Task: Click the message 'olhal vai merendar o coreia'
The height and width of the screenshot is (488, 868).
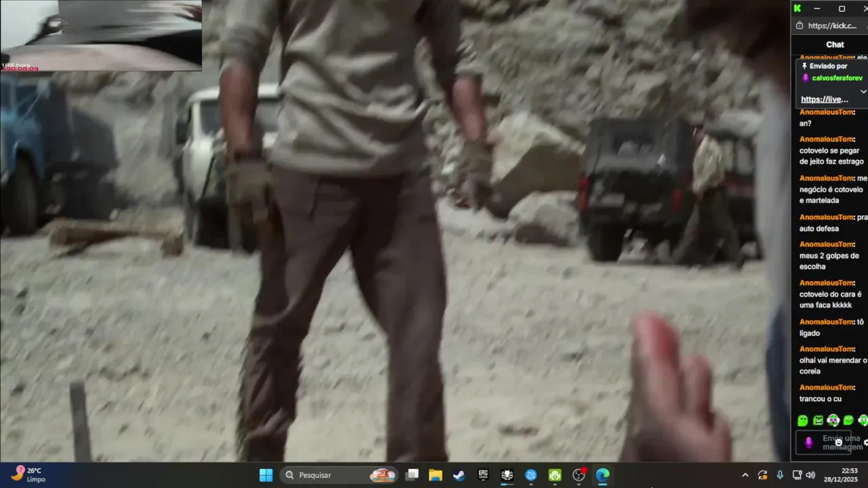Action: pyautogui.click(x=833, y=366)
